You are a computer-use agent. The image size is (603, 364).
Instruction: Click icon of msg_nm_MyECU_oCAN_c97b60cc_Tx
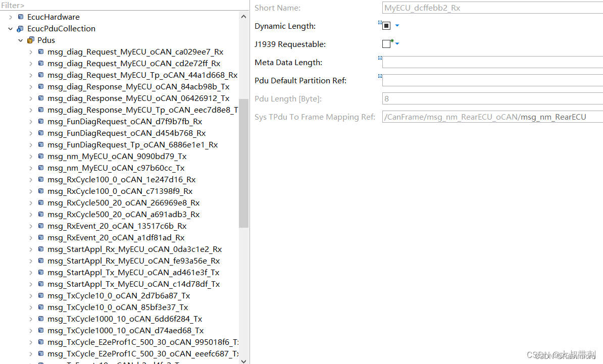coord(41,168)
